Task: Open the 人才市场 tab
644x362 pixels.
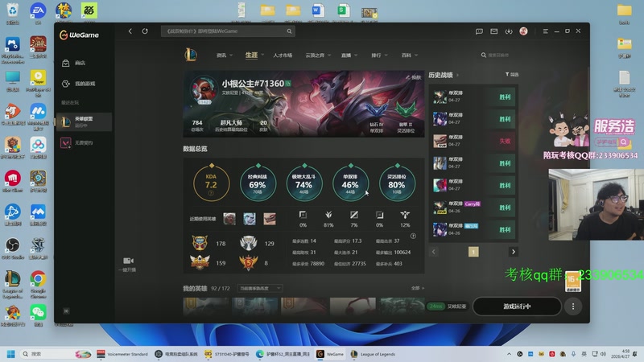Action: (283, 55)
